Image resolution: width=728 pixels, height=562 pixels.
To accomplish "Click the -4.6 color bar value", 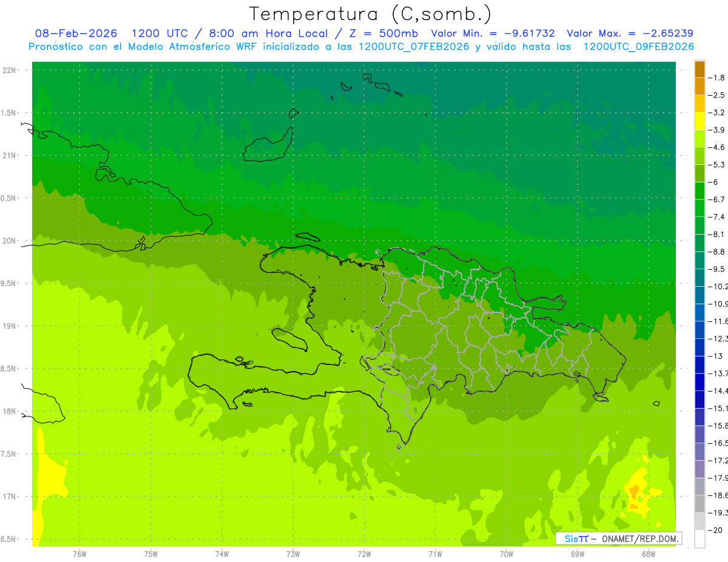I will [x=717, y=147].
